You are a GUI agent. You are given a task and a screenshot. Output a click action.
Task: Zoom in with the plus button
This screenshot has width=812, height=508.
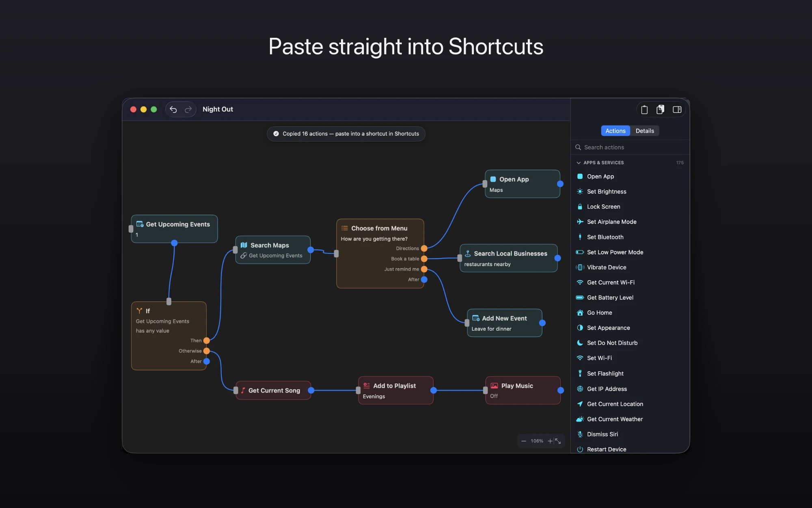550,441
